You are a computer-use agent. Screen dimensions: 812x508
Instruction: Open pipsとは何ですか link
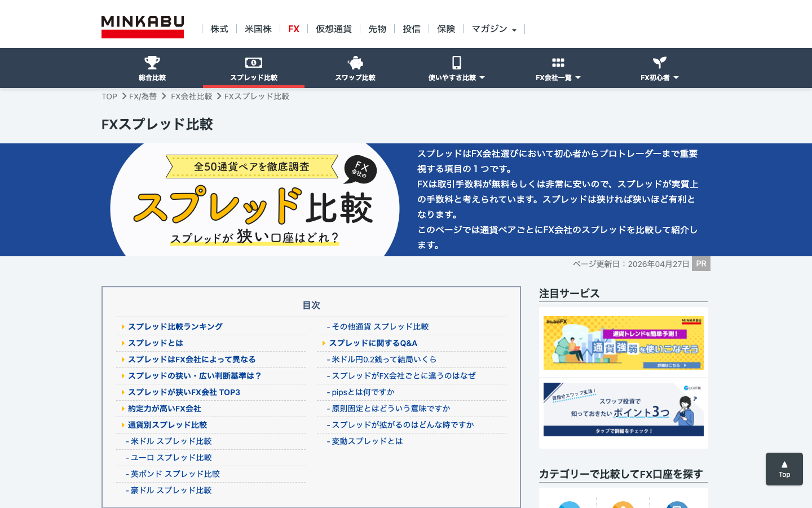click(363, 392)
